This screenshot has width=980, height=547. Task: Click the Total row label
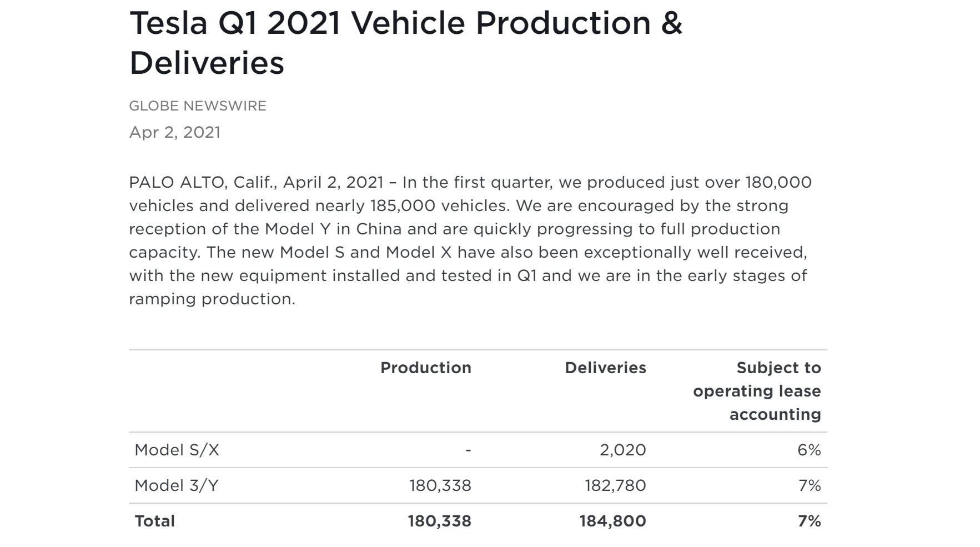click(154, 521)
